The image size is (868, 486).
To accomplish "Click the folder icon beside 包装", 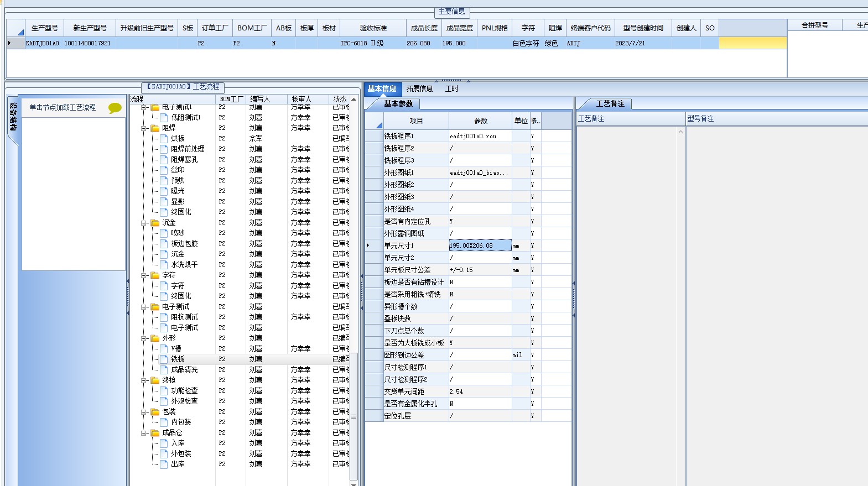I will tap(155, 412).
